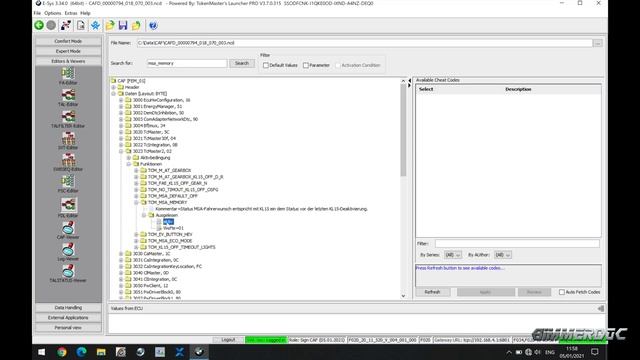Open the FA-Editor
The height and width of the screenshot is (360, 640).
[x=68, y=76]
